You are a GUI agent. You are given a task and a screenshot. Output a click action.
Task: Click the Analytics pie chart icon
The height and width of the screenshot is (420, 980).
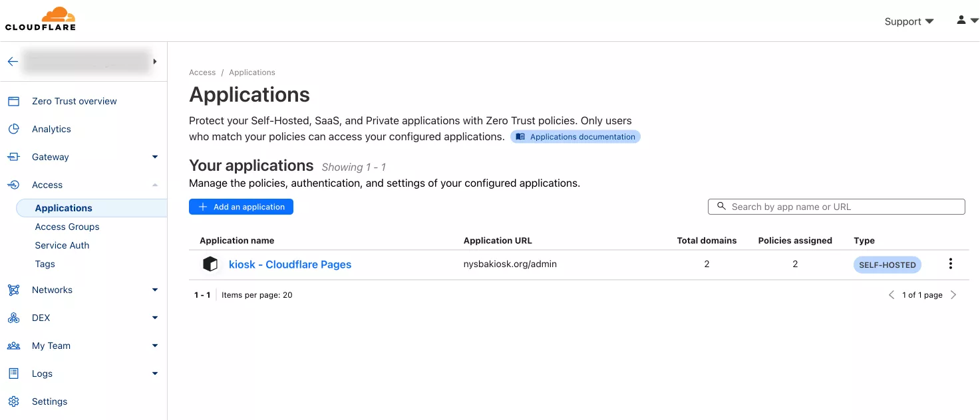point(13,129)
